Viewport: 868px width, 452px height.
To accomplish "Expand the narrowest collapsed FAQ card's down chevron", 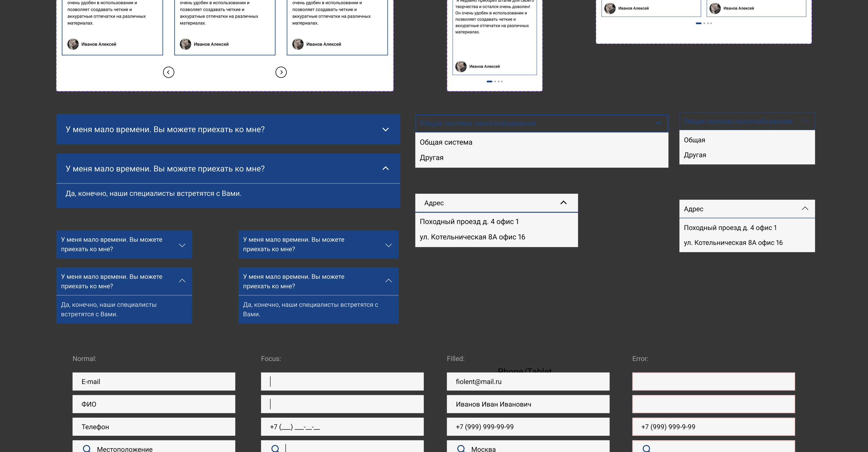I will (182, 245).
